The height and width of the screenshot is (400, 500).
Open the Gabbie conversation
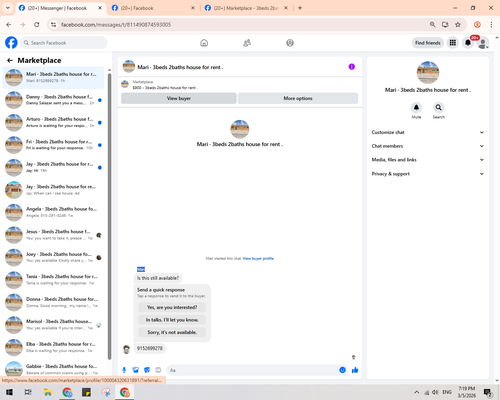tap(53, 369)
